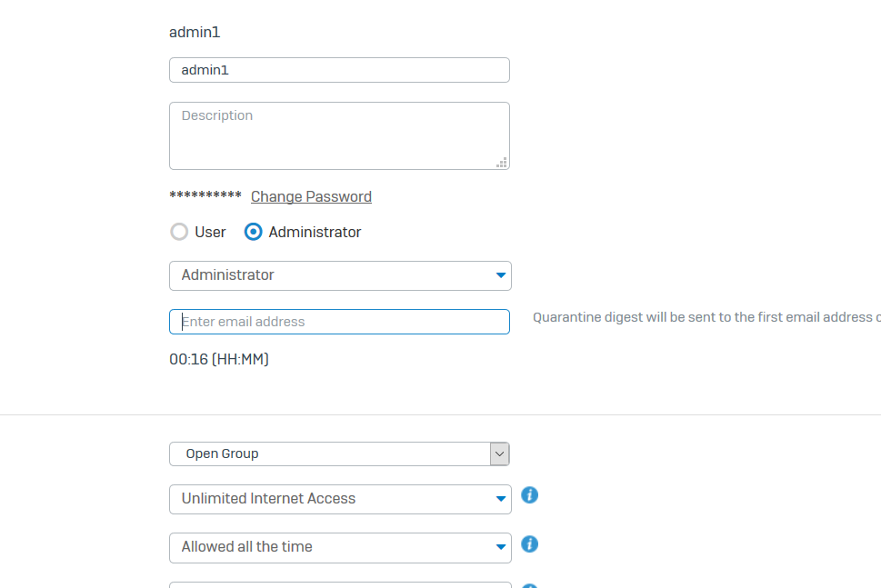Click the info icon beside Unlimited Internet Access
The image size is (881, 588).
[530, 495]
